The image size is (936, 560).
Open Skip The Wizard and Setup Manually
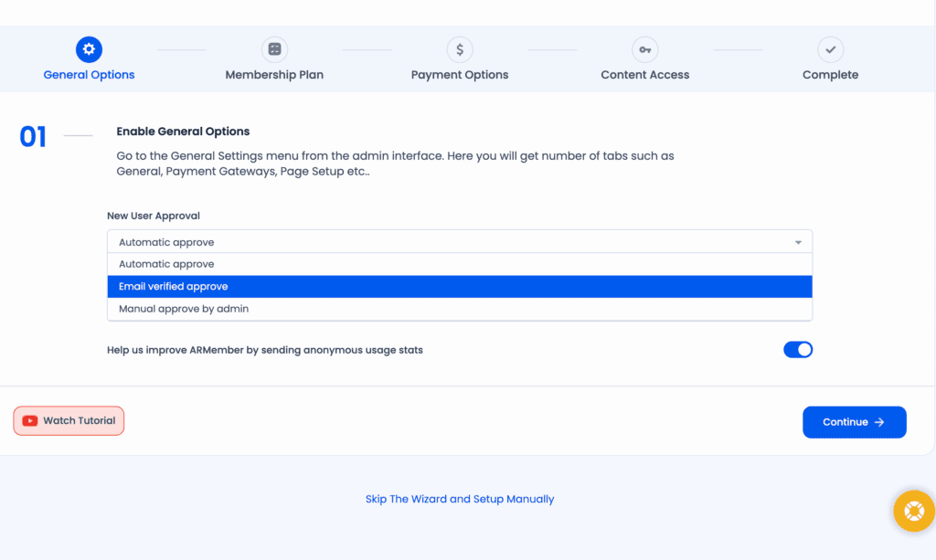coord(460,499)
